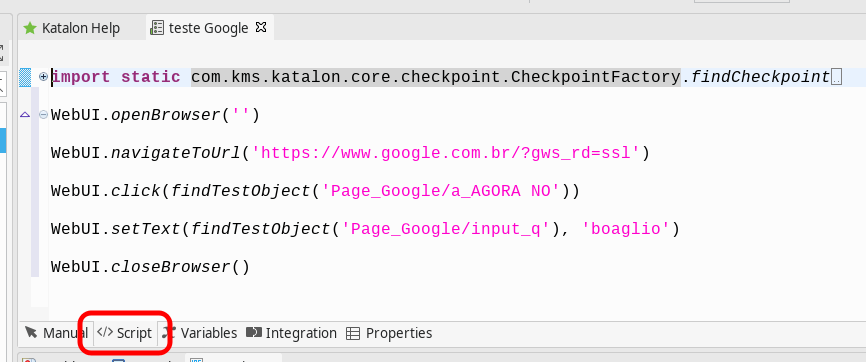Viewport: 866px width, 362px height.
Task: Click the purple override triangle marker in gutter
Action: click(25, 115)
